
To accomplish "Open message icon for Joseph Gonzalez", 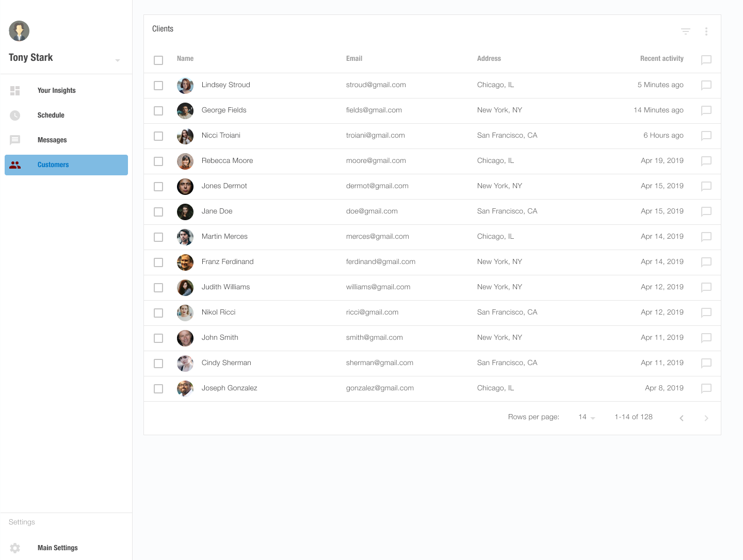I will pos(706,388).
